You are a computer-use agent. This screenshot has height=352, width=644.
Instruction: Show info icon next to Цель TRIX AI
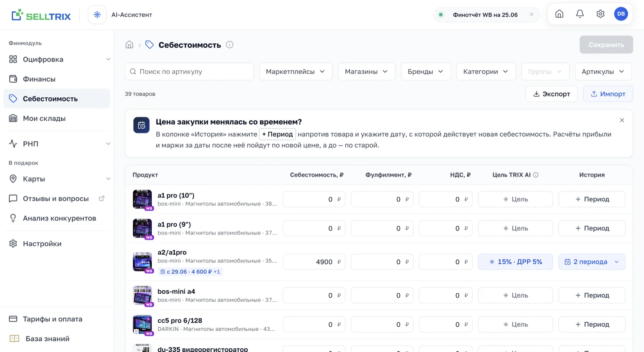click(535, 175)
